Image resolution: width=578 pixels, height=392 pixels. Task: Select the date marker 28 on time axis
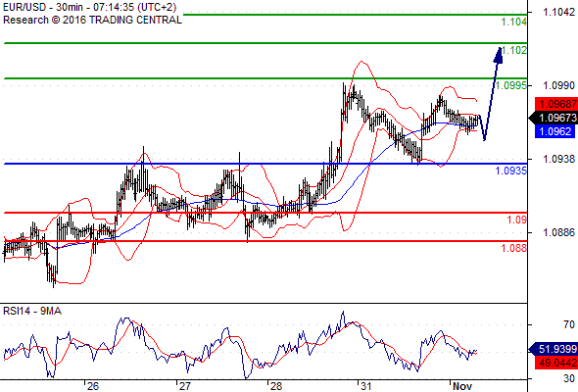pos(275,386)
